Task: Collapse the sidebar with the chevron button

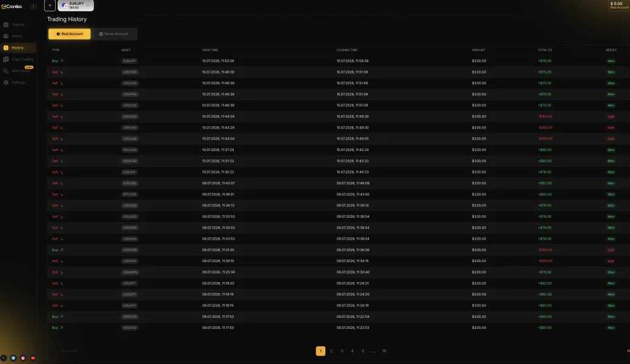Action: pos(33,7)
